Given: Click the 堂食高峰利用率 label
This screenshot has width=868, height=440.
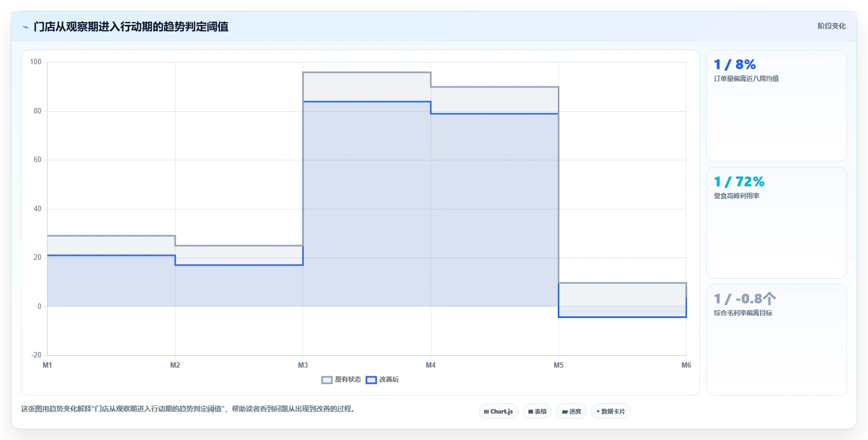Looking at the screenshot, I should coord(737,196).
